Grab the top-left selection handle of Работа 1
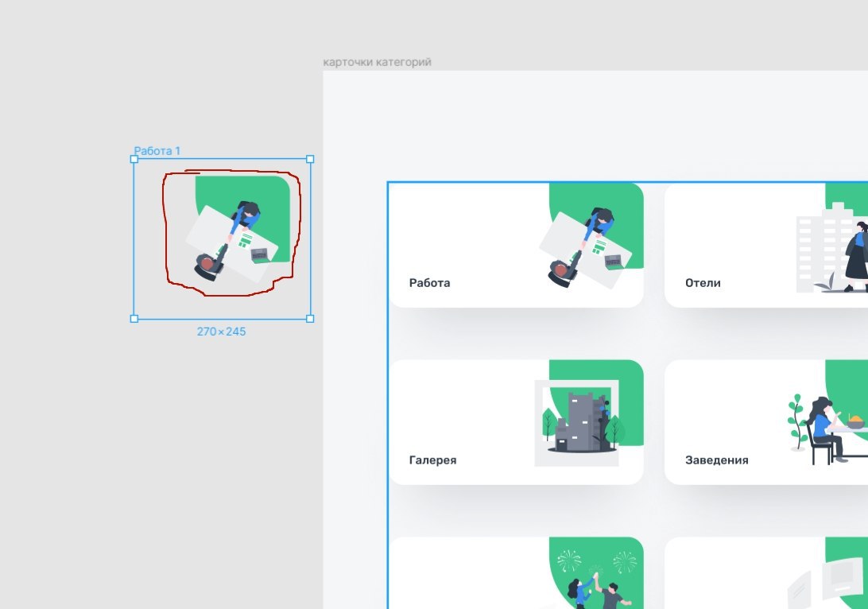Viewport: 868px width, 609px height. tap(134, 159)
